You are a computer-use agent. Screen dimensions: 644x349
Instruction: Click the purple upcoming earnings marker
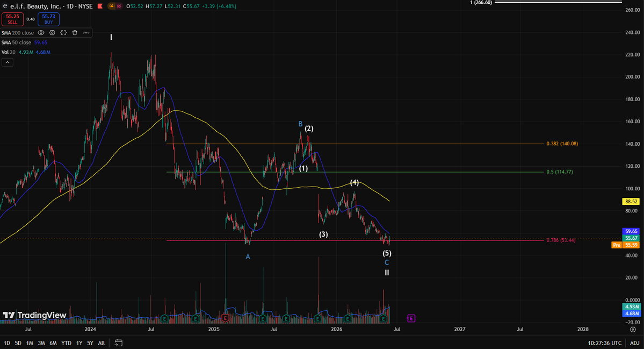(x=411, y=318)
